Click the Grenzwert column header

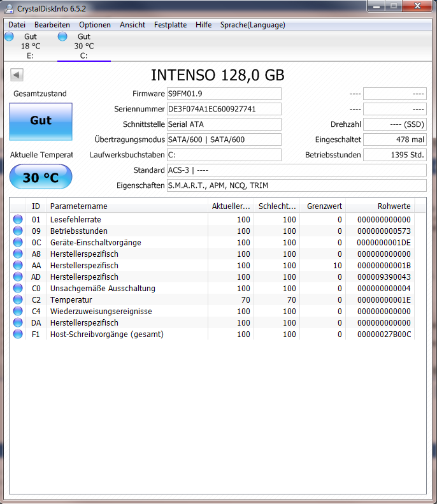click(322, 206)
